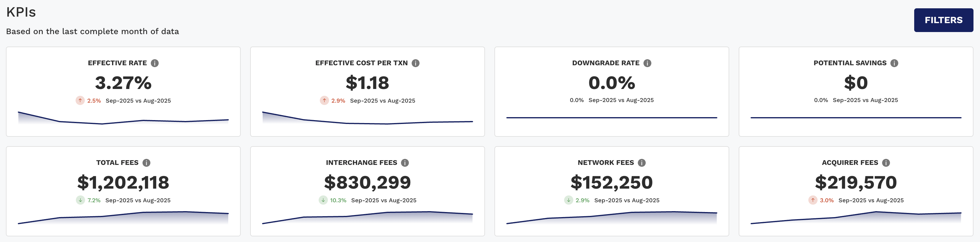Image resolution: width=980 pixels, height=242 pixels.
Task: Select the $830,299 Interchange Fees value
Action: (x=367, y=182)
